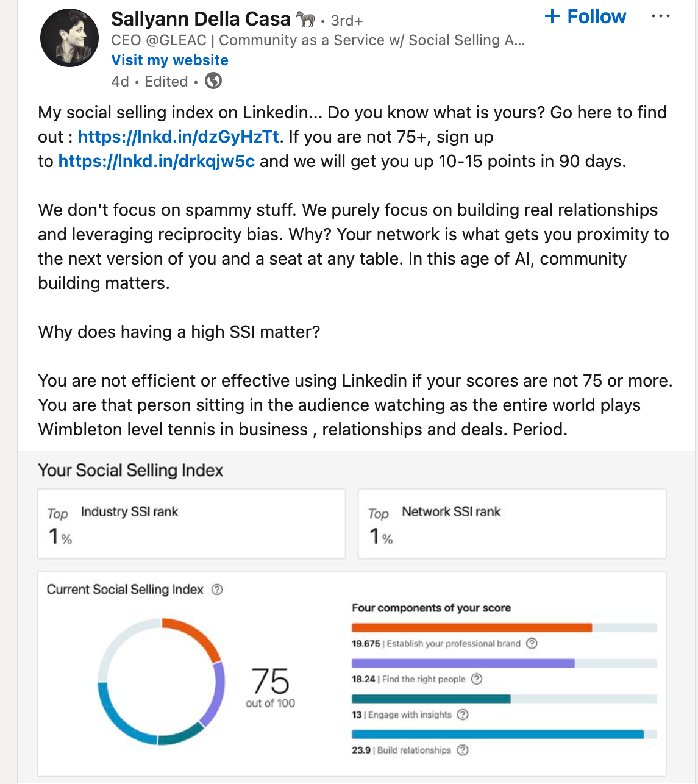Follow Sallyann Della Casa
Image resolution: width=698 pixels, height=784 pixels.
[x=596, y=16]
